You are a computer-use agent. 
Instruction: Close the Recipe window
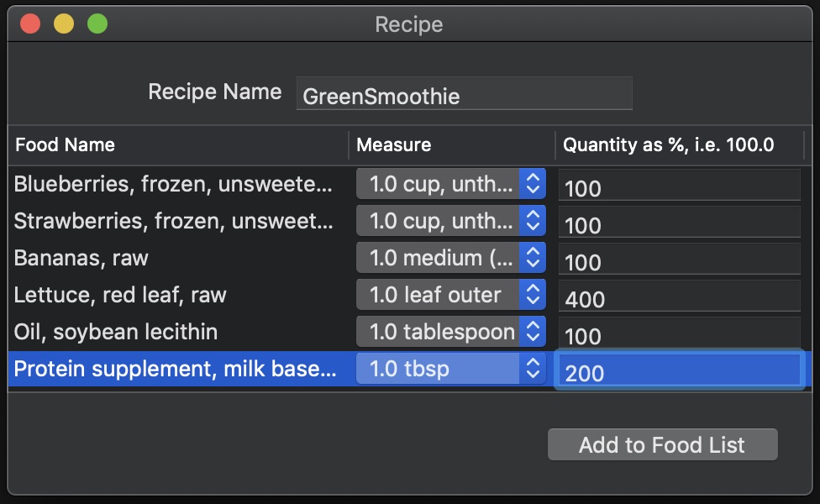coord(31,24)
